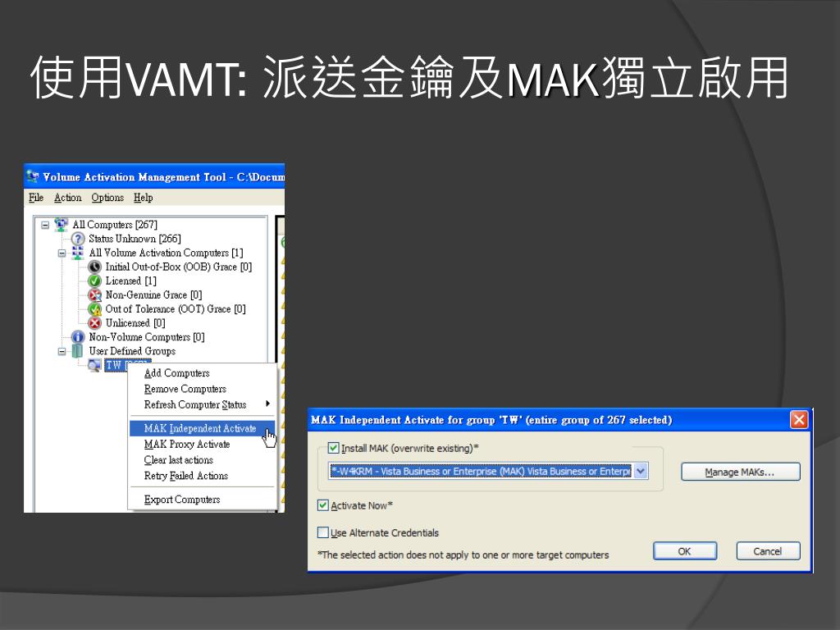Click the Cancel button in MAK dialog
This screenshot has width=840, height=630.
(768, 551)
